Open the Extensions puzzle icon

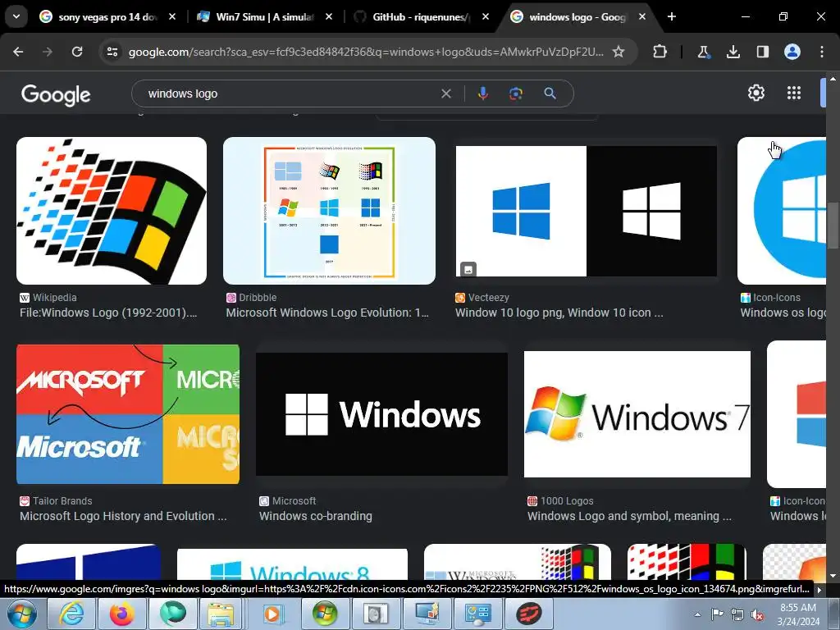point(660,52)
